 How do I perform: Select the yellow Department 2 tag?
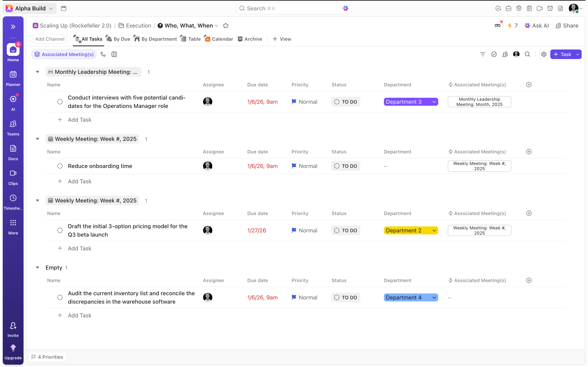(411, 230)
